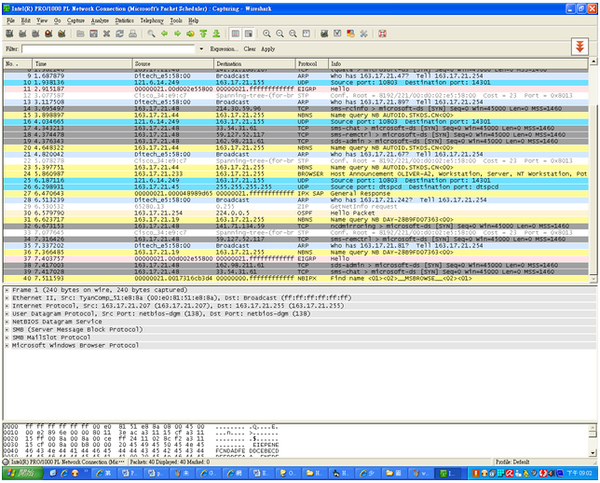Open help lifebuoy icon
Viewport: 600px width, 483px height.
[x=382, y=34]
